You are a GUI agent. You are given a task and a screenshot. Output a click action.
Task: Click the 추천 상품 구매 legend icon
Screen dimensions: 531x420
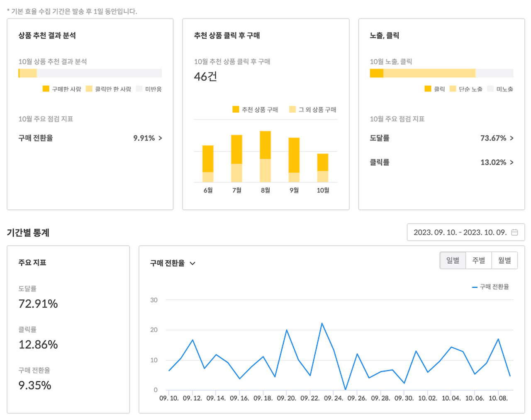(235, 109)
